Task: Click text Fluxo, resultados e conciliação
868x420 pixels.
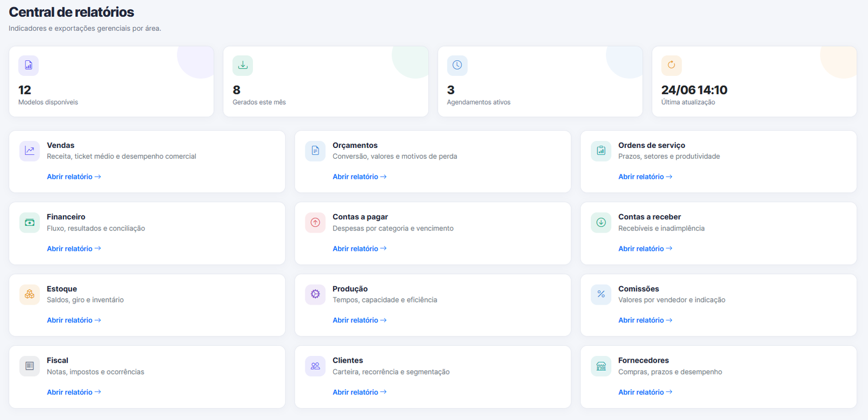Action: (x=96, y=228)
